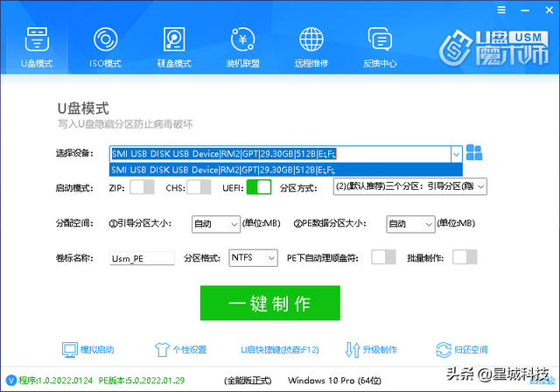Toggle the CHS boot mode switch
Viewport: 560px width, 392px height.
199,187
